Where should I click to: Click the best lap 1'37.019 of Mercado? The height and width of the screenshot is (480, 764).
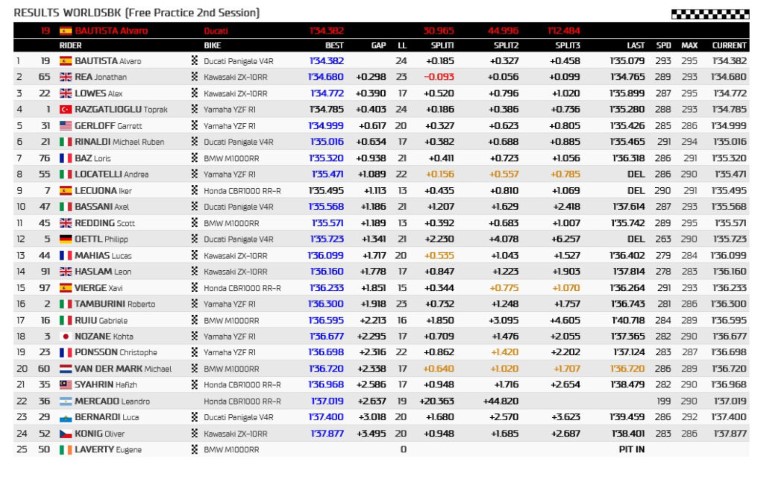point(327,401)
